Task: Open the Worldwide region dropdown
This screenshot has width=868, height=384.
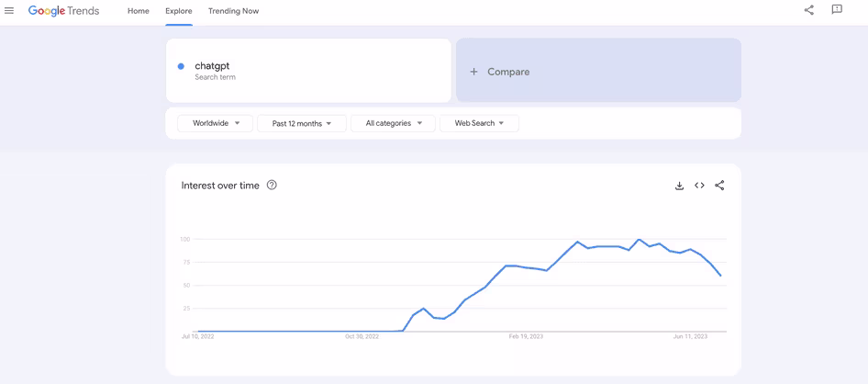Action: (216, 123)
